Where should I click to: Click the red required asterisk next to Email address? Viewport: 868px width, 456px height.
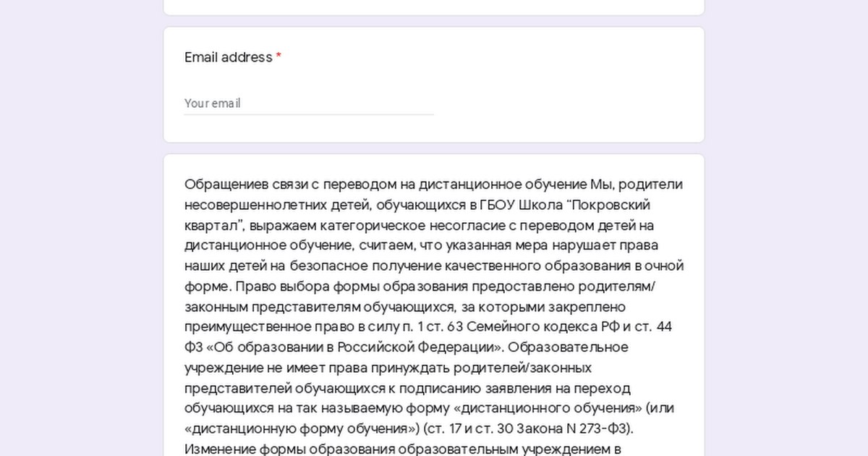click(x=278, y=57)
